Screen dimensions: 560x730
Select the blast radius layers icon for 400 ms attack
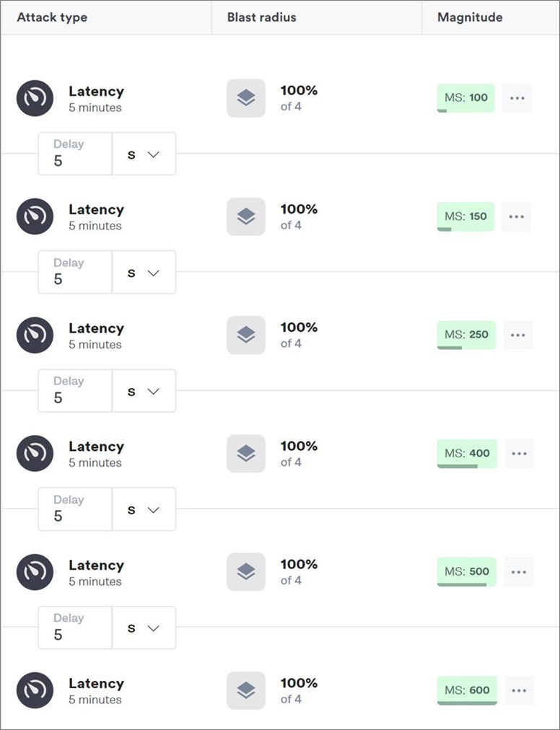click(246, 454)
